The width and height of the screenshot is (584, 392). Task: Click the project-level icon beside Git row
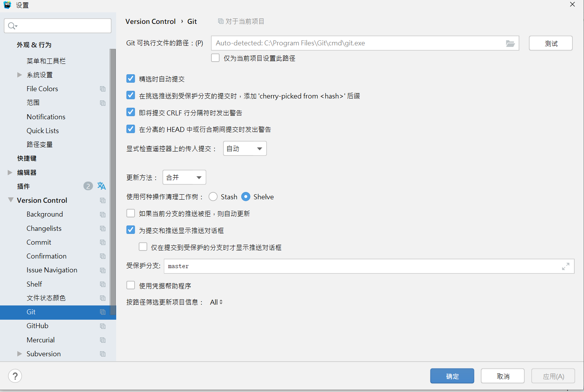pyautogui.click(x=103, y=312)
